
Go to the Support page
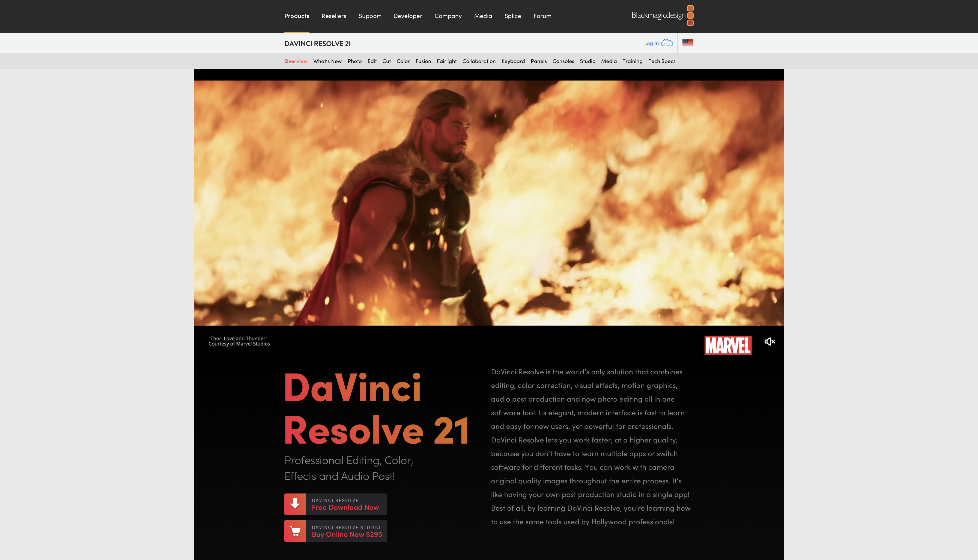tap(369, 16)
